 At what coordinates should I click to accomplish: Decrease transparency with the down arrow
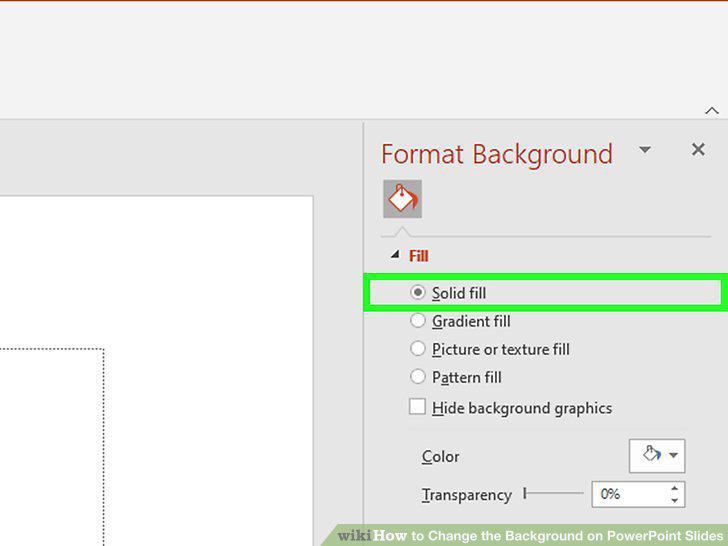(674, 500)
